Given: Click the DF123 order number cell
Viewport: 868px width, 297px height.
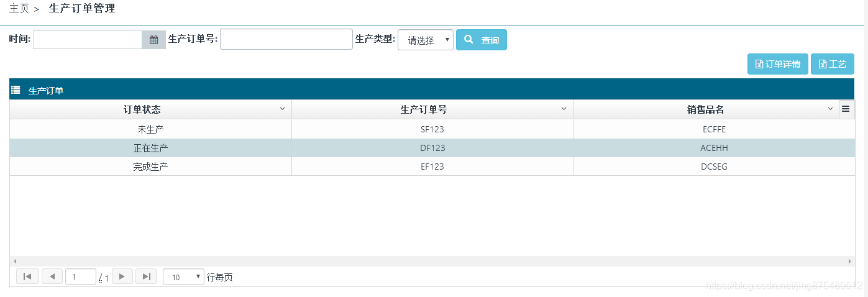Looking at the screenshot, I should click(x=432, y=148).
